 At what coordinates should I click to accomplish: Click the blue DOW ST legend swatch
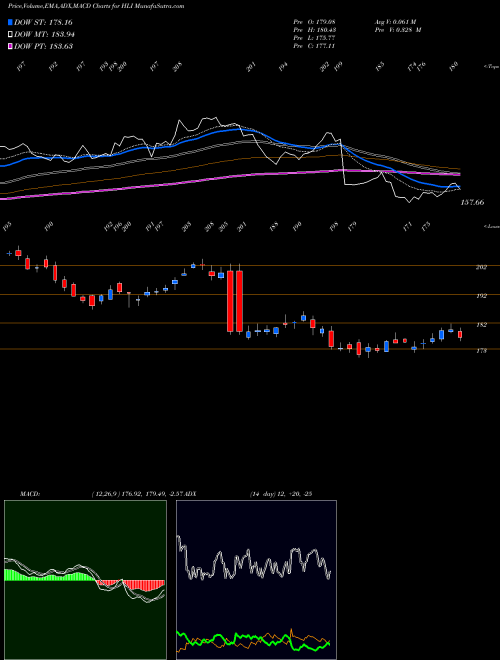pos(11,22)
